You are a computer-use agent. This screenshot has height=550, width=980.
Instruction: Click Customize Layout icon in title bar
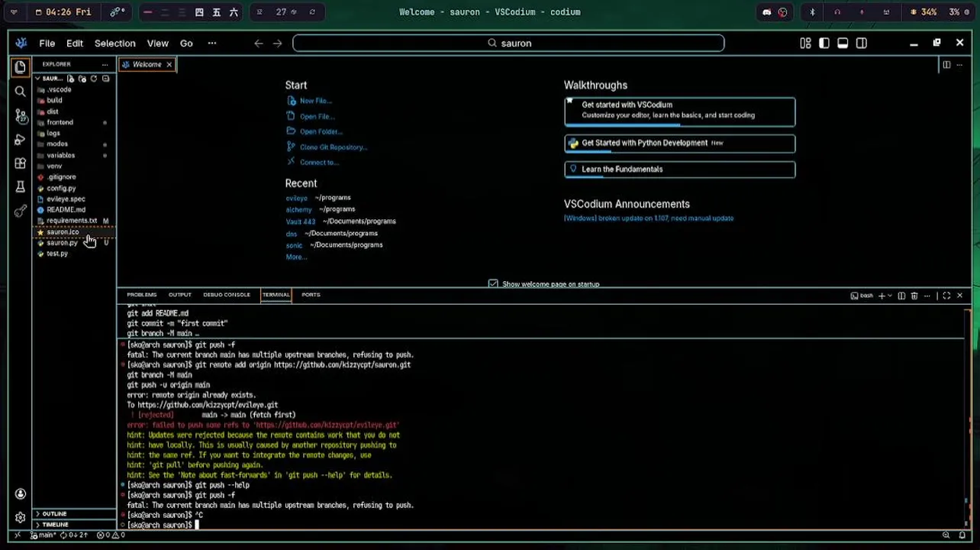pyautogui.click(x=805, y=44)
